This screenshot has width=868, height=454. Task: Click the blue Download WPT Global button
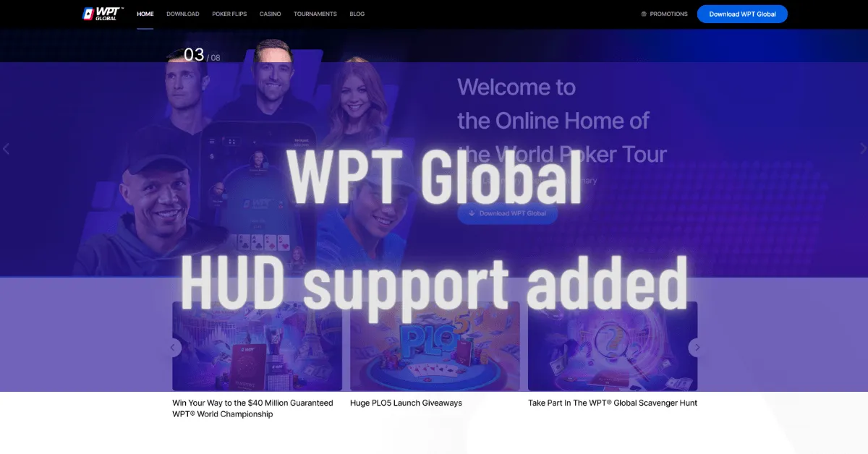coord(742,13)
